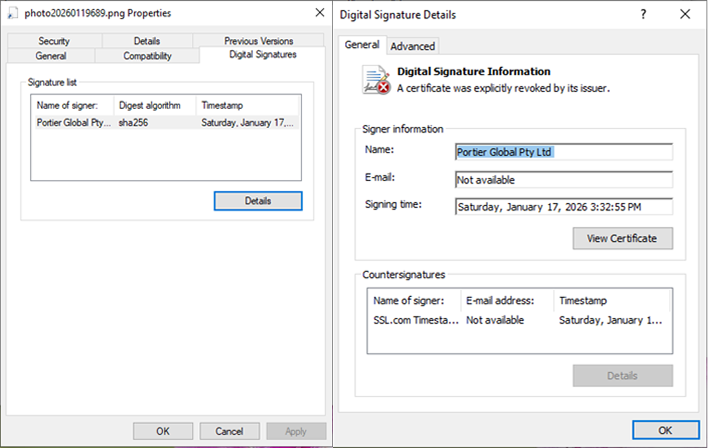
Task: Click the View Certificate button
Action: pyautogui.click(x=622, y=238)
